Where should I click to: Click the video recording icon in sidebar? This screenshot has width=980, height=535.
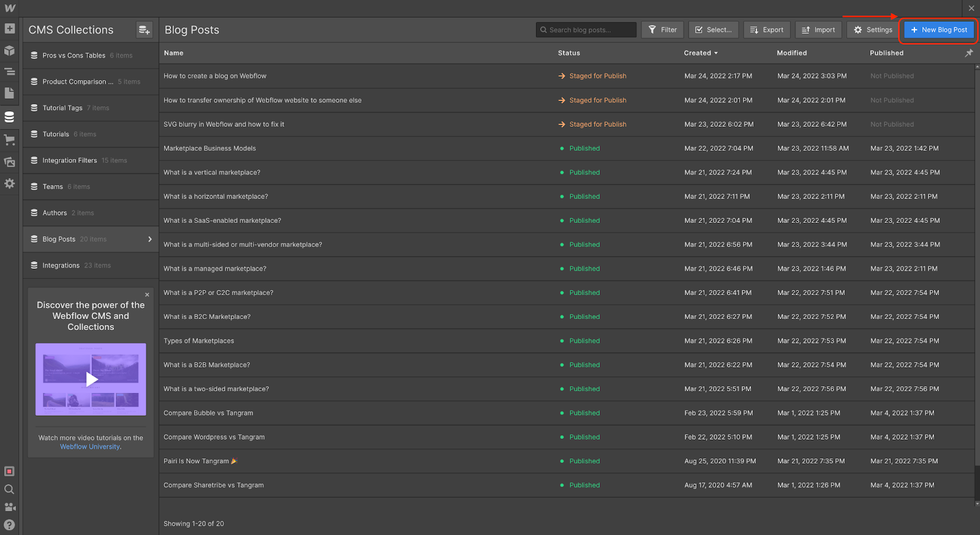(9, 471)
